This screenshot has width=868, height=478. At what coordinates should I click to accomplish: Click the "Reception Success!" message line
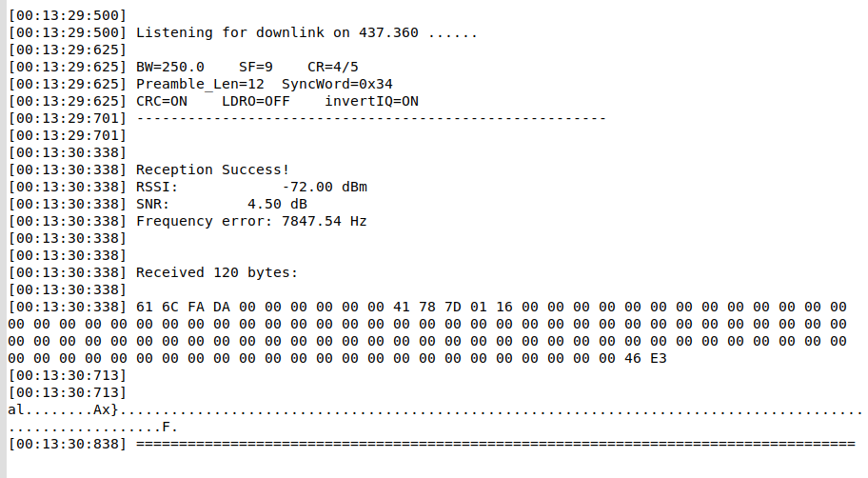click(x=212, y=169)
